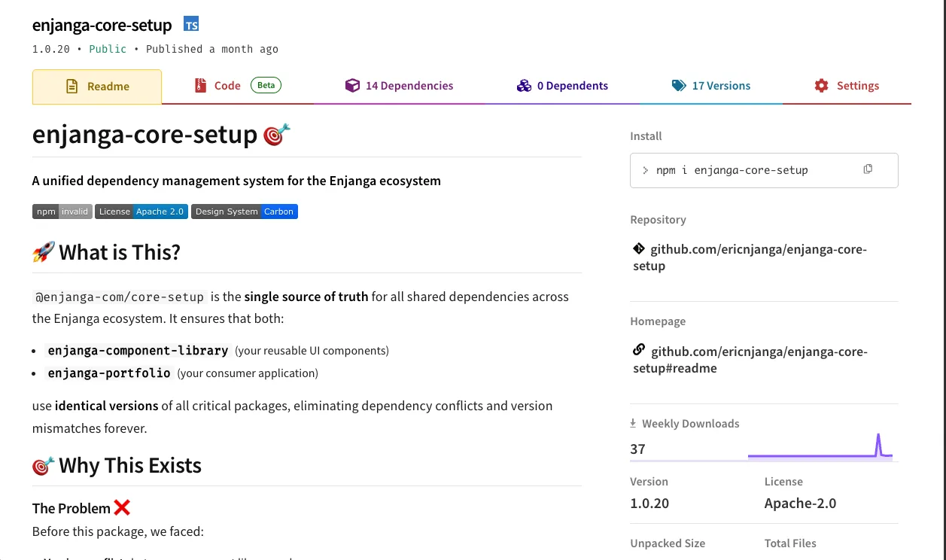Click the Apache 2.0 license badge
The width and height of the screenshot is (946, 560).
tap(141, 212)
